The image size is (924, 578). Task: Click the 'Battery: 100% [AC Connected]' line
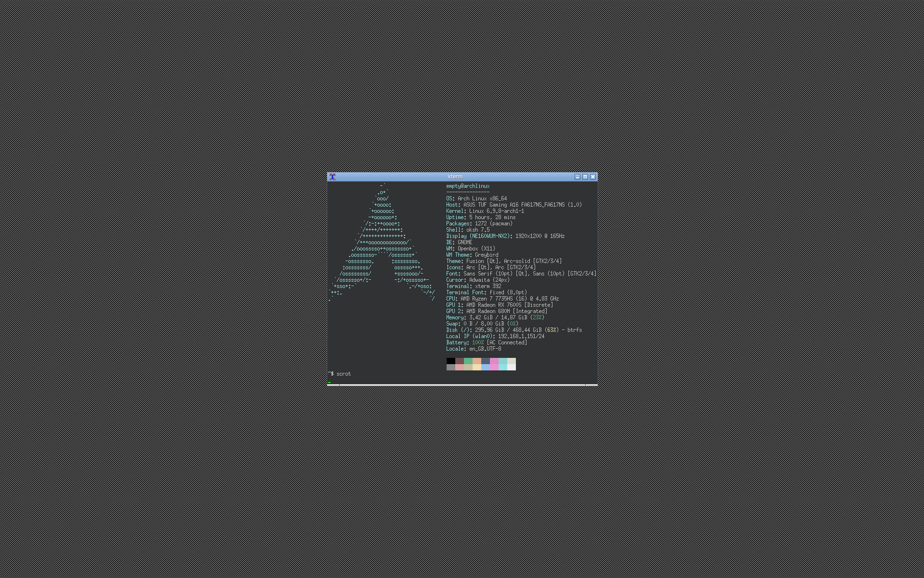[487, 342]
